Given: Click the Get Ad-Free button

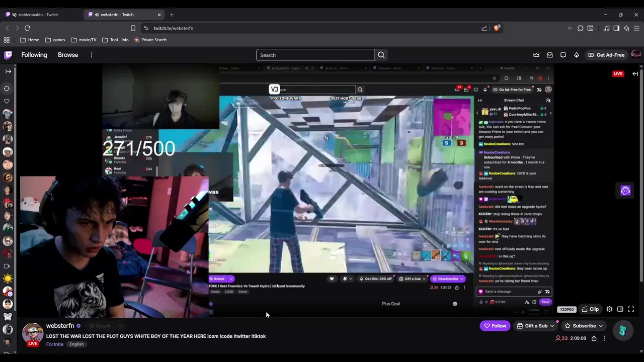Looking at the screenshot, I should 606,55.
